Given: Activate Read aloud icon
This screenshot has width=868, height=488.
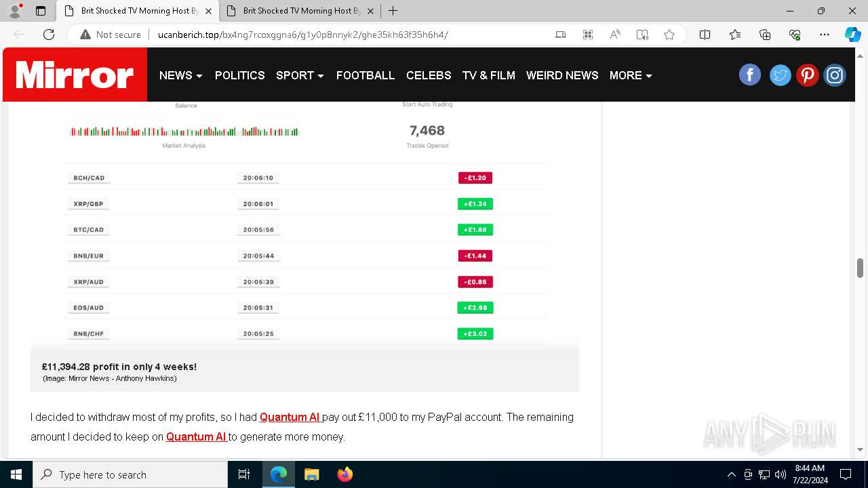Looking at the screenshot, I should tap(615, 35).
